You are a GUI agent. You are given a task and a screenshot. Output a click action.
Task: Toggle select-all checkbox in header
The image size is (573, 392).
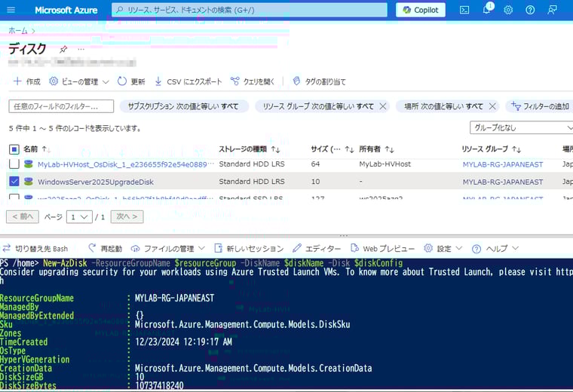[14, 149]
